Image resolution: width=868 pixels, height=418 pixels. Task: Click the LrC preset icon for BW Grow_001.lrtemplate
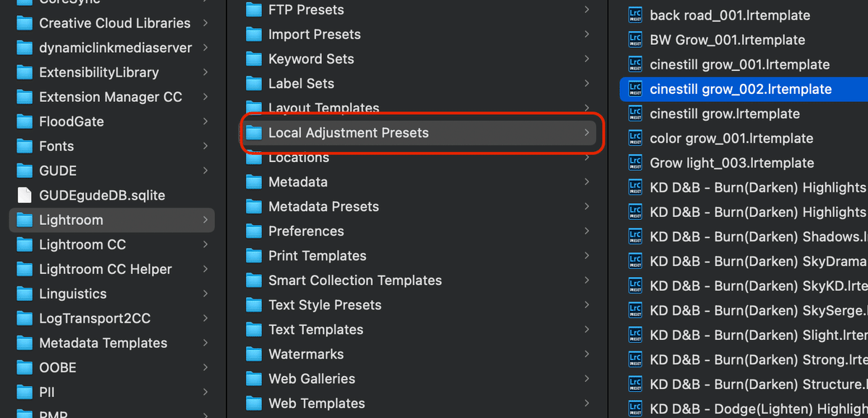pyautogui.click(x=635, y=40)
